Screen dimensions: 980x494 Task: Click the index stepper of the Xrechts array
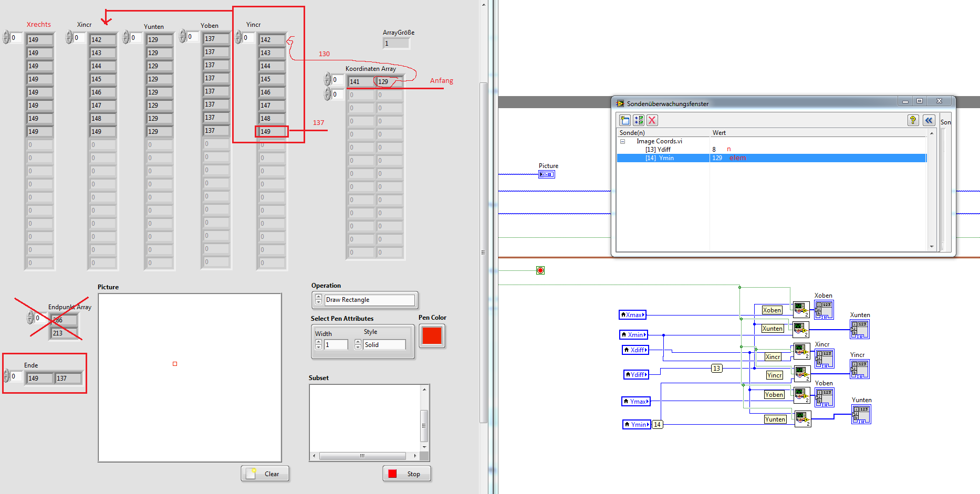tap(6, 37)
